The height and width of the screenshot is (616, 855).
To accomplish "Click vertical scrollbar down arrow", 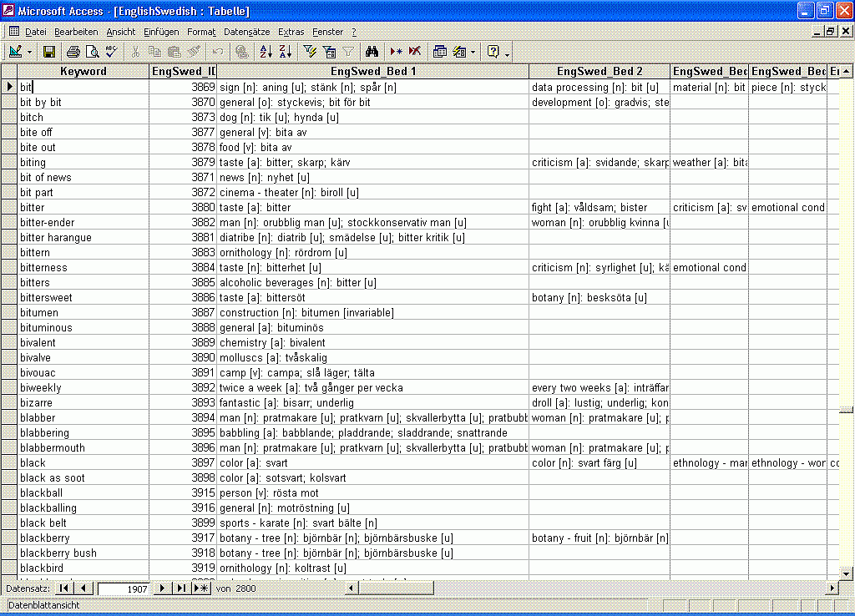I will (x=846, y=573).
